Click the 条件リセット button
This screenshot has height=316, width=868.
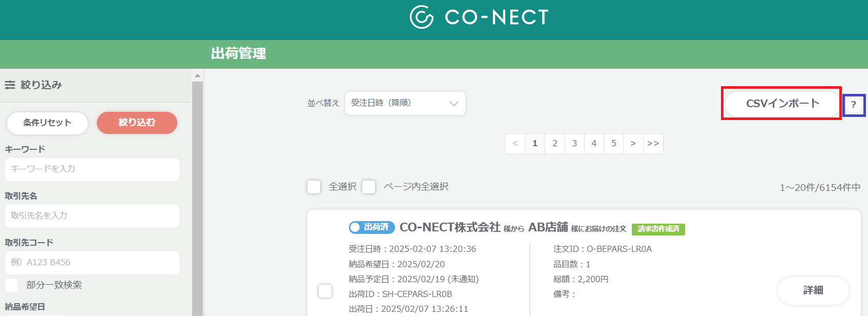click(47, 123)
